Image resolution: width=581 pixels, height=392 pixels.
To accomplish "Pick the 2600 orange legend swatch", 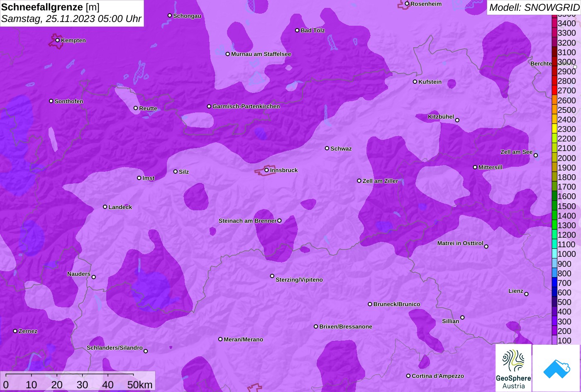I will tap(554, 100).
